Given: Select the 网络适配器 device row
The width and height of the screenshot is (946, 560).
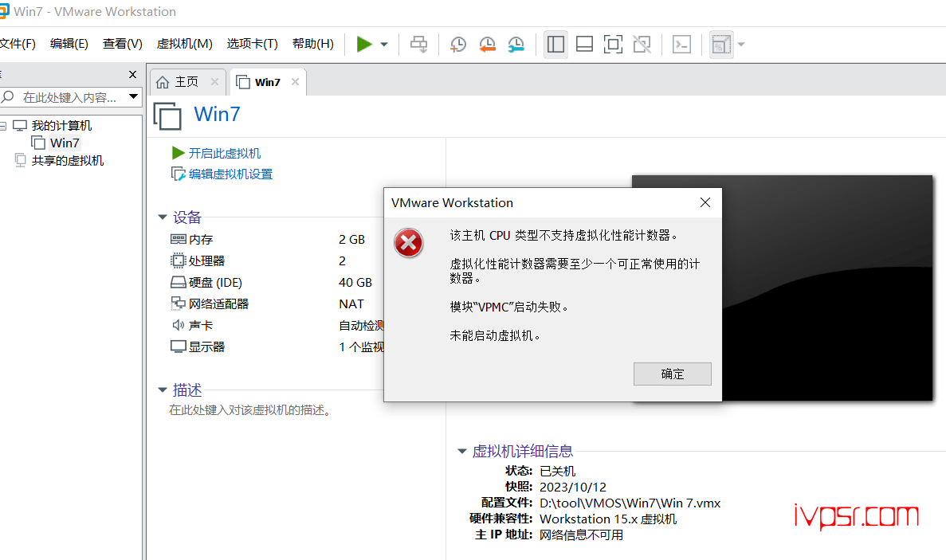Looking at the screenshot, I should (277, 303).
